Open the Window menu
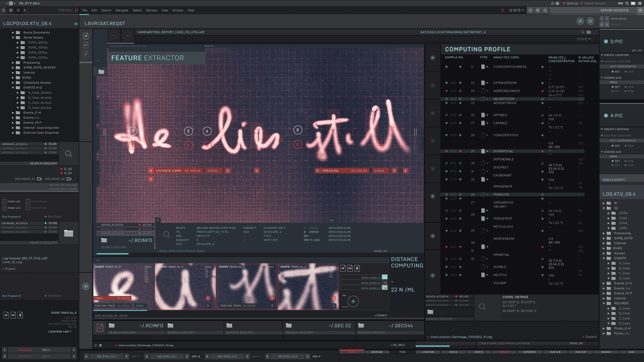Viewport: 644px width, 362px height. pos(178,10)
